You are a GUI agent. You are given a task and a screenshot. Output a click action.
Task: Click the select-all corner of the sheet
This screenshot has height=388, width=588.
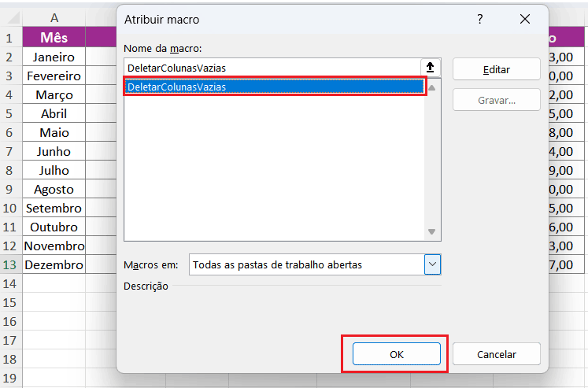10,17
